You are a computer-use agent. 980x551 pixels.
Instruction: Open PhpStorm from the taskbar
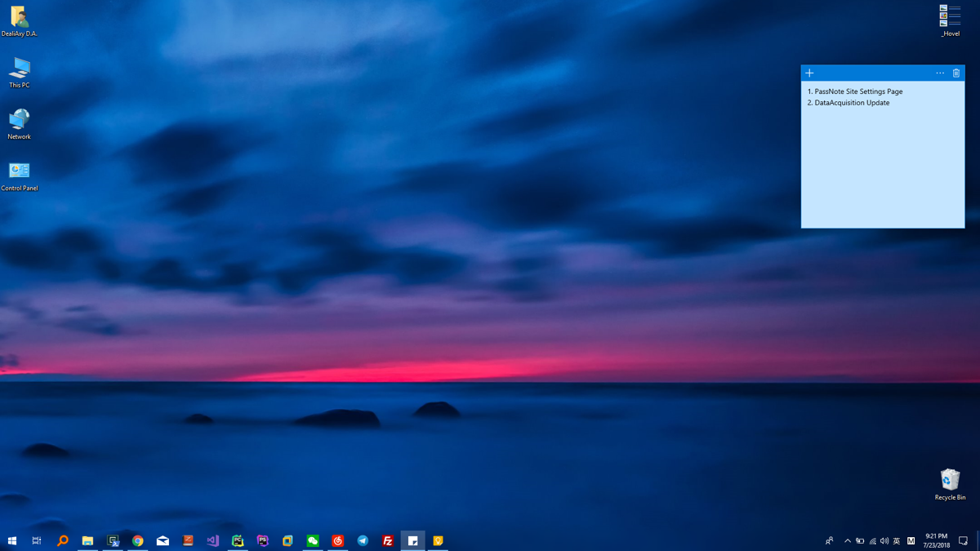pos(263,540)
